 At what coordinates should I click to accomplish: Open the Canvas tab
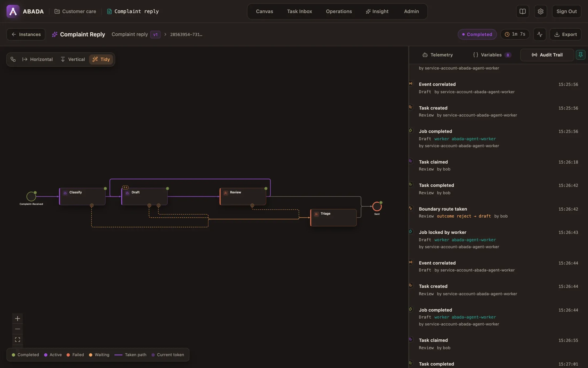[264, 11]
